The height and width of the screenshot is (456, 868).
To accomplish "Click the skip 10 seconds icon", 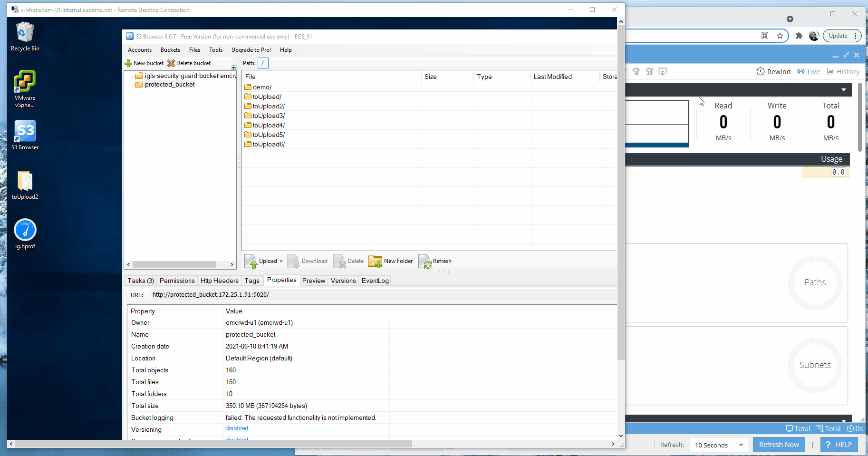I will pyautogui.click(x=636, y=72).
